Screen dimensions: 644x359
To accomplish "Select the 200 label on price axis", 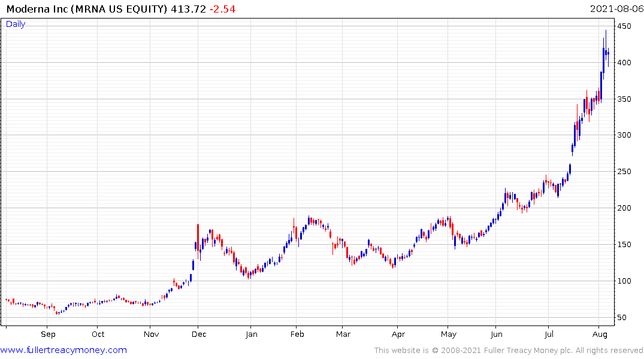I will coord(624,208).
